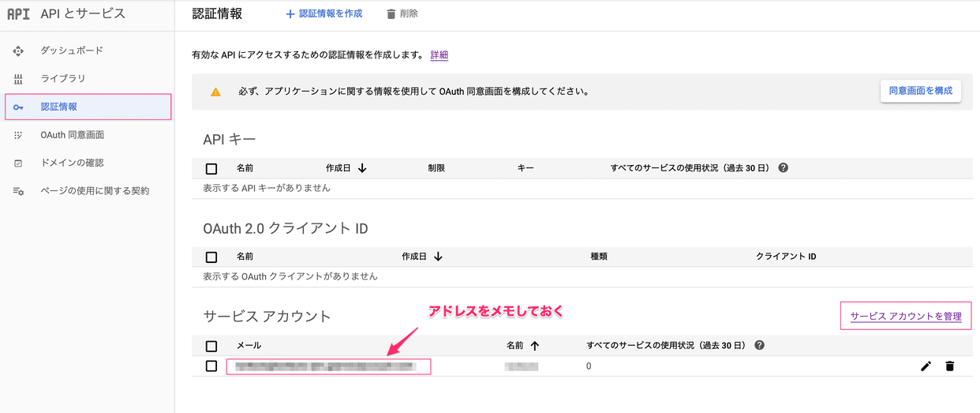Click the API logo in top left
The width and height of the screenshot is (980, 413).
[18, 14]
